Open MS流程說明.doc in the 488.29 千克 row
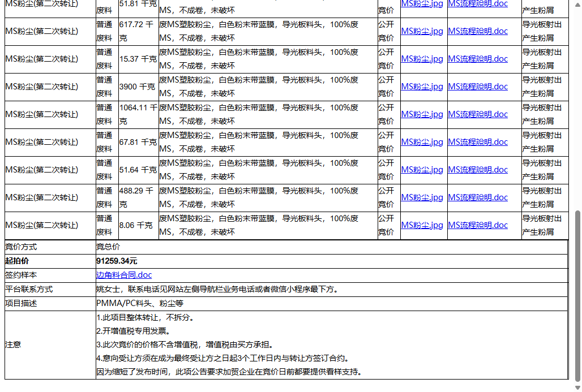The height and width of the screenshot is (392, 582). pyautogui.click(x=478, y=197)
